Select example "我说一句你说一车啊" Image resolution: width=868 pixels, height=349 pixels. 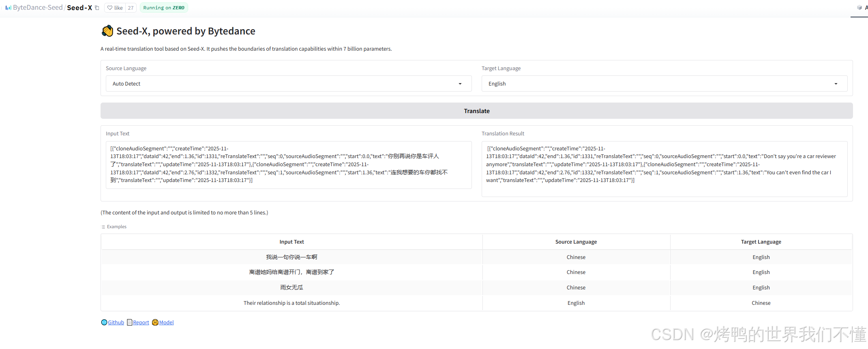coord(291,257)
